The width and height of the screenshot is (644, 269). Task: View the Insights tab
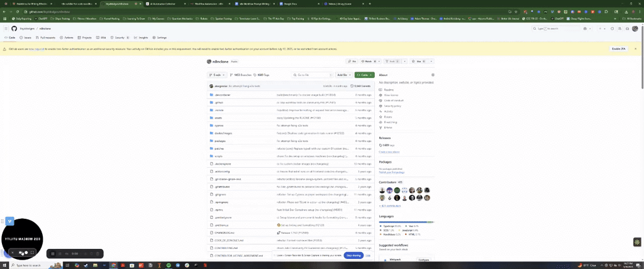pos(142,37)
